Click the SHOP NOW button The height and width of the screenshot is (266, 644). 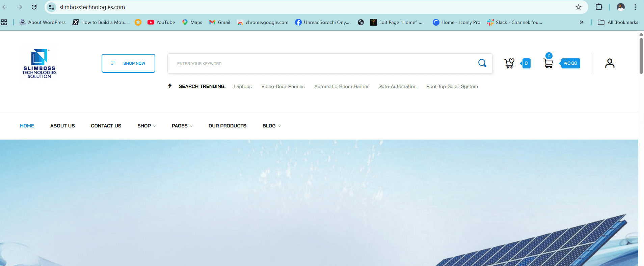pos(128,63)
